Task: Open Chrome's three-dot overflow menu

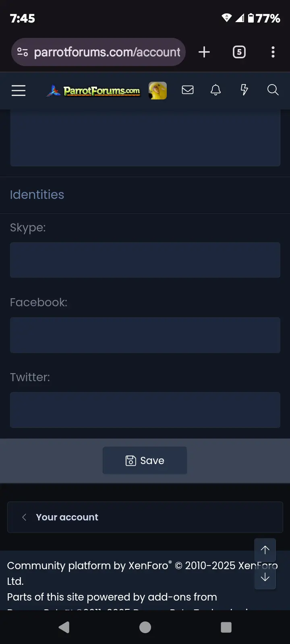Action: point(273,52)
